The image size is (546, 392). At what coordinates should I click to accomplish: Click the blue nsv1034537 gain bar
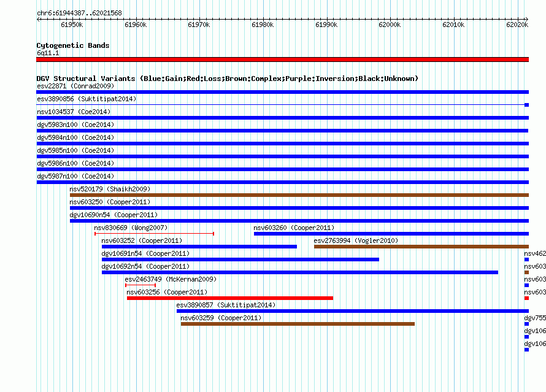tap(282, 118)
